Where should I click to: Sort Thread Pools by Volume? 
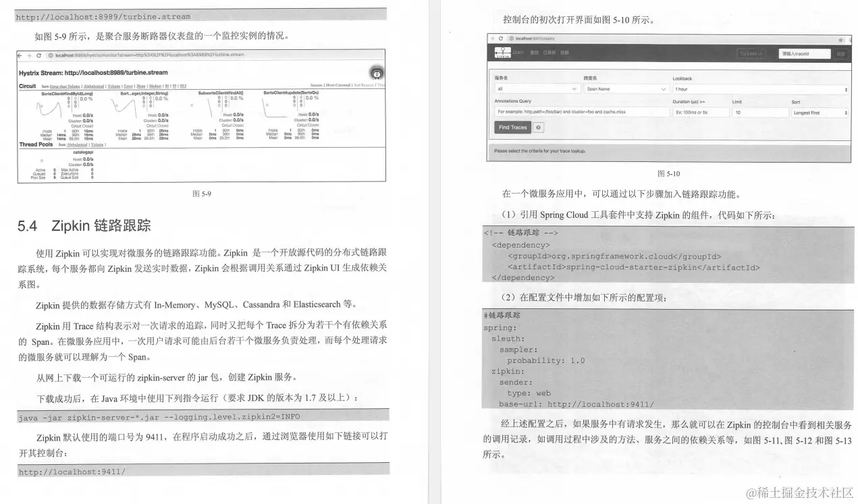tap(97, 144)
